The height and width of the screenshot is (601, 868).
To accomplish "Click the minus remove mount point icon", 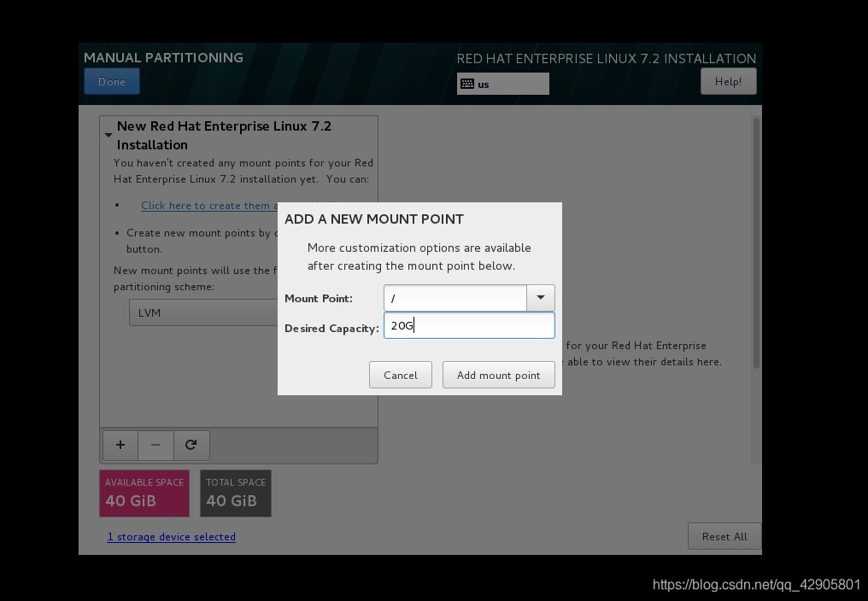I will [155, 445].
